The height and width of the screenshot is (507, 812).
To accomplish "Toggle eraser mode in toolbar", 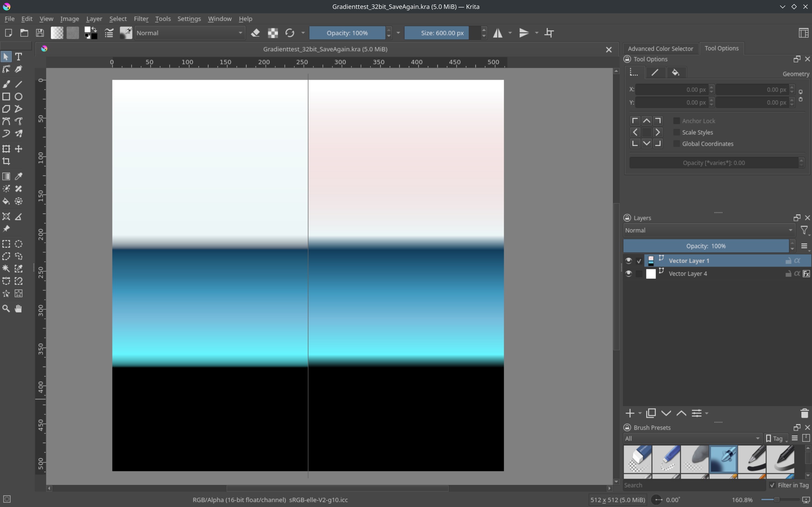I will [x=256, y=33].
